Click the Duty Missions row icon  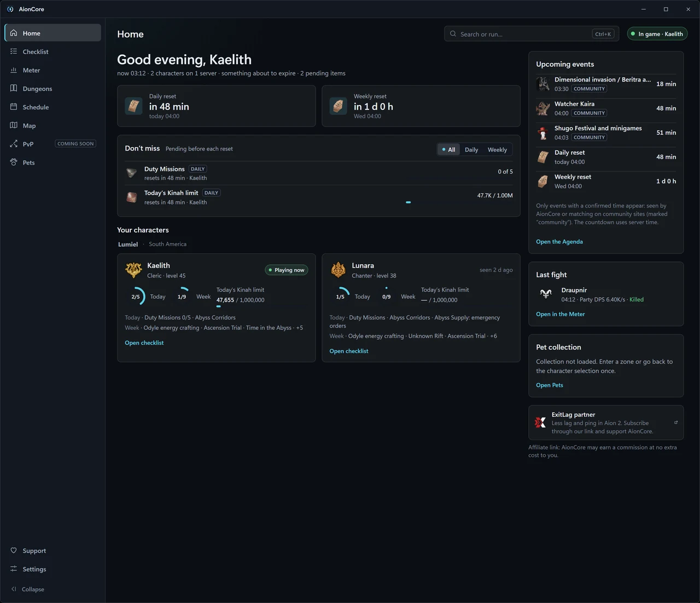pos(132,173)
